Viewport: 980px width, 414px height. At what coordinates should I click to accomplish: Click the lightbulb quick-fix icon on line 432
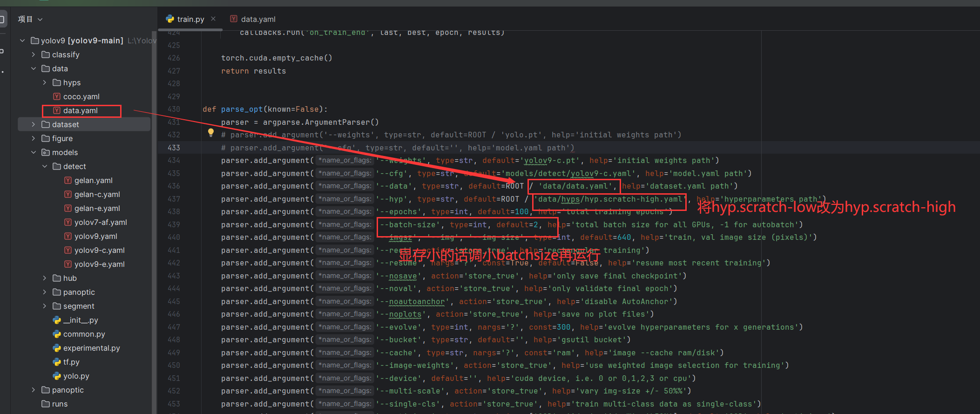[x=211, y=133]
